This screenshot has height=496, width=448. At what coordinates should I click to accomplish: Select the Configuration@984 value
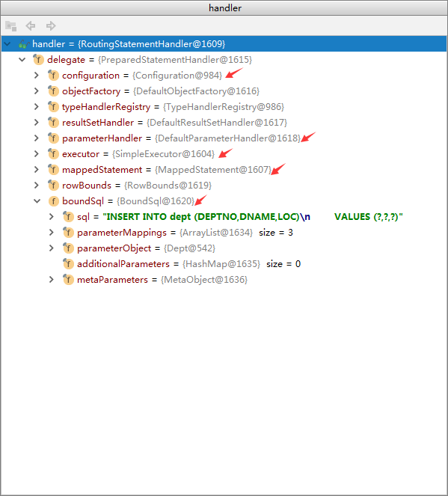pos(177,76)
